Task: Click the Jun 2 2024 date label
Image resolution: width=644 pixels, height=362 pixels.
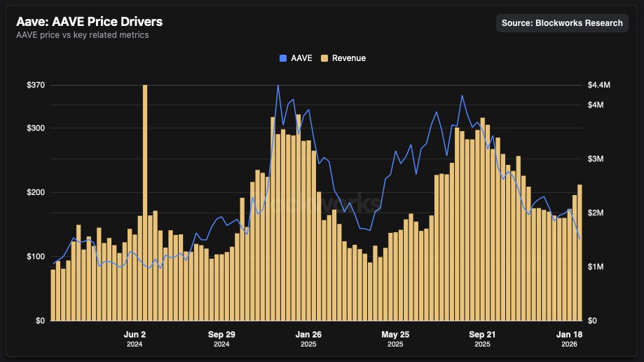Action: click(135, 339)
